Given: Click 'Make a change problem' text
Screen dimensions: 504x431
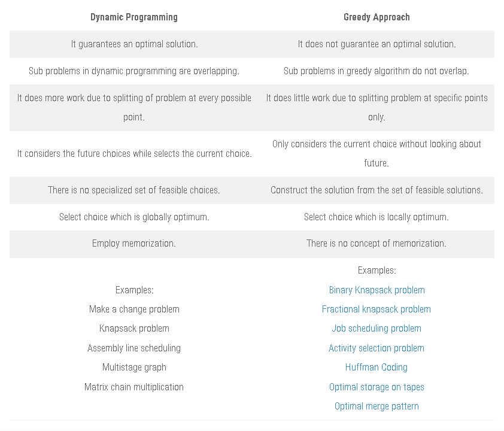Looking at the screenshot, I should click(134, 309).
